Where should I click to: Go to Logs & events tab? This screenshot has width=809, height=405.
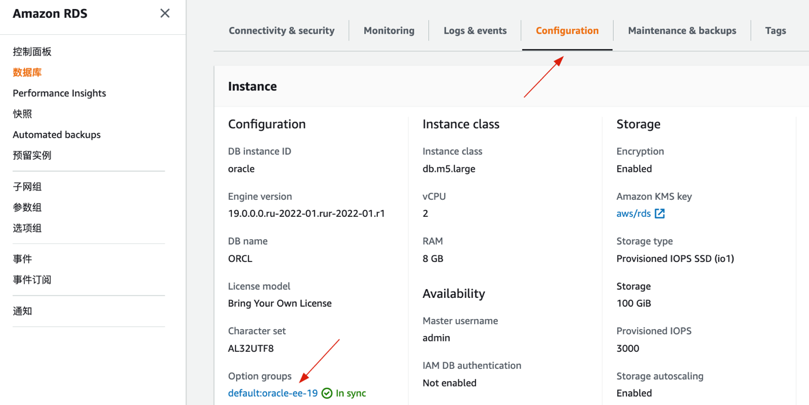click(475, 31)
